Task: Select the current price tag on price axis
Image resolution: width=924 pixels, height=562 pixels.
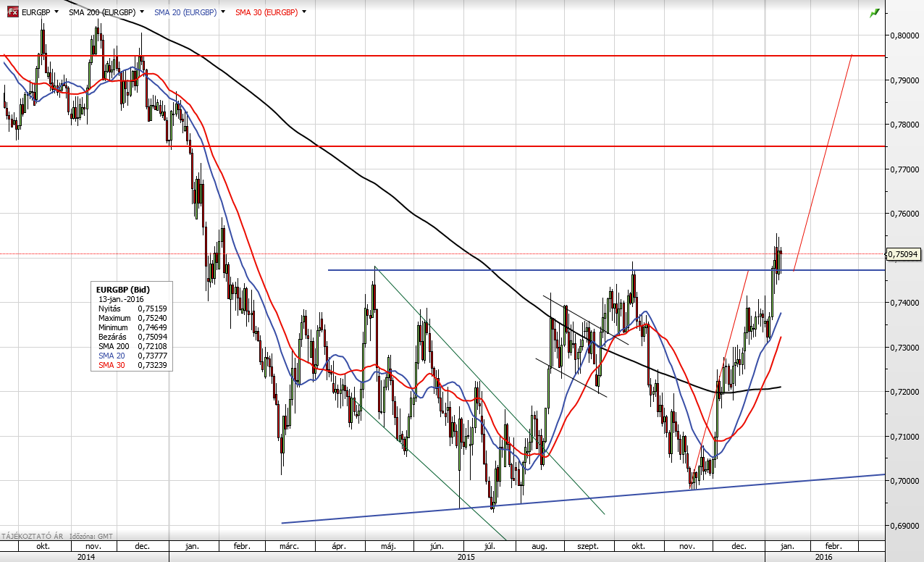Action: [x=904, y=254]
